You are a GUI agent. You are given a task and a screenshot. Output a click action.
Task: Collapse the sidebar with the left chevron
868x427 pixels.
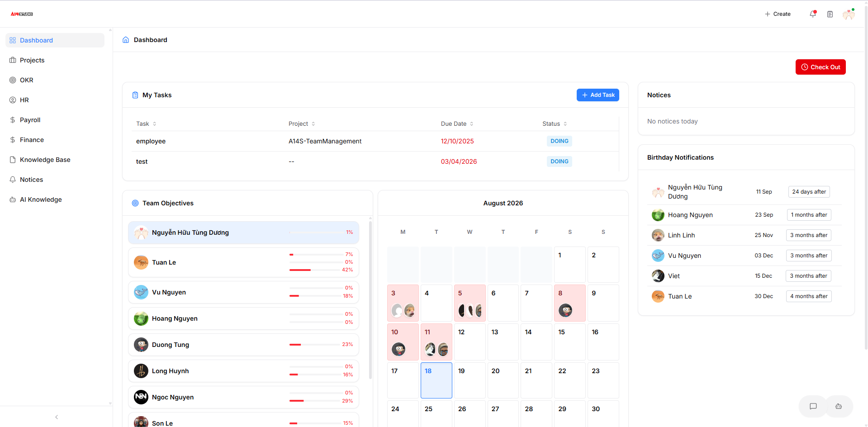click(57, 417)
